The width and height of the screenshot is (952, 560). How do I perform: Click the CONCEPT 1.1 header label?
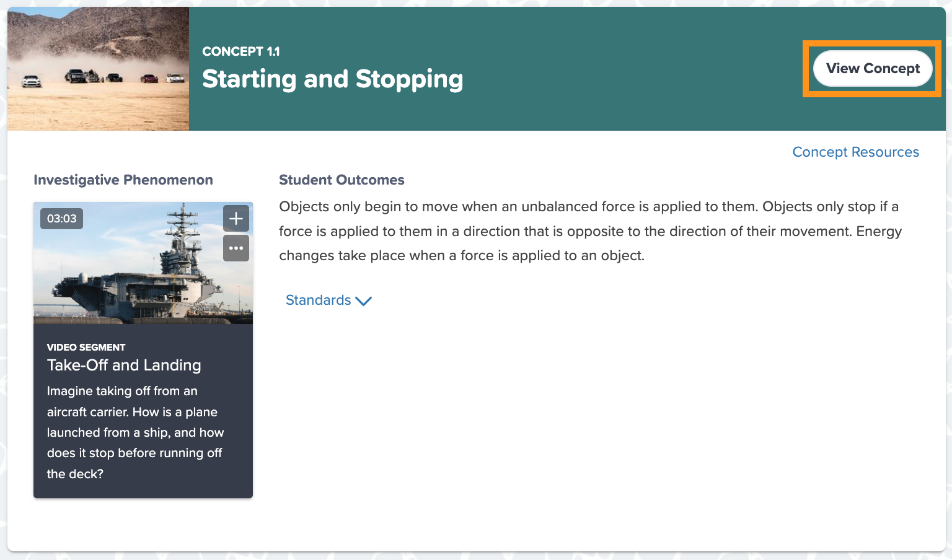click(241, 51)
